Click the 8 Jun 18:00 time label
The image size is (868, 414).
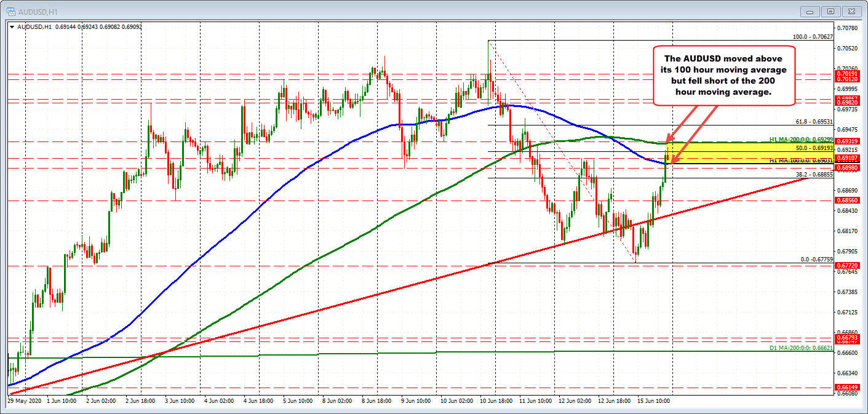coord(375,400)
